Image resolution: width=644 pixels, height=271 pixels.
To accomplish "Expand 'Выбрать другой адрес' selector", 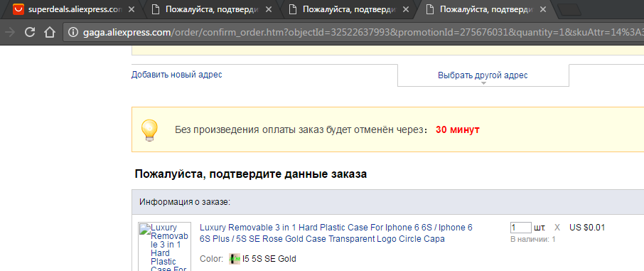I will click(483, 75).
